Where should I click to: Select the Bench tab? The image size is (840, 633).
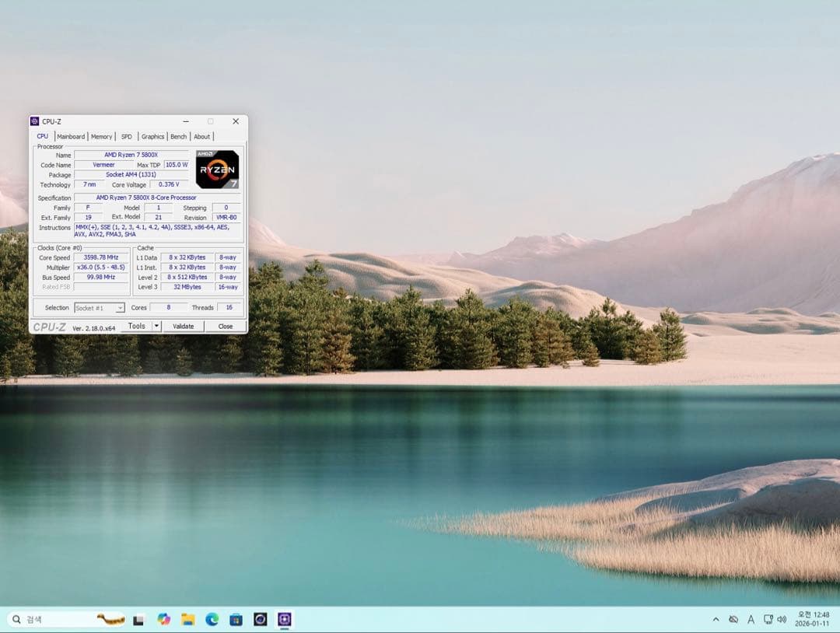pyautogui.click(x=178, y=136)
